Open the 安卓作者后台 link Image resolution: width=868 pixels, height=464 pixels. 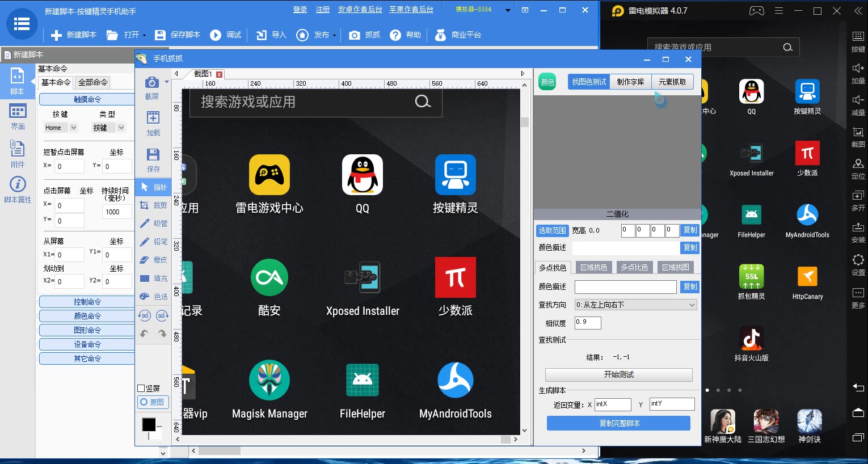pos(360,10)
